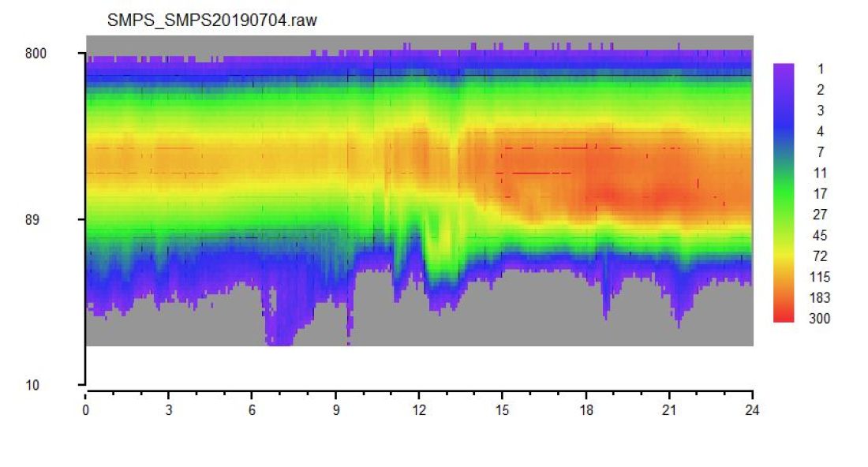Click the x-axis hour label "0"
Image resolution: width=868 pixels, height=467 pixels.
(x=86, y=410)
